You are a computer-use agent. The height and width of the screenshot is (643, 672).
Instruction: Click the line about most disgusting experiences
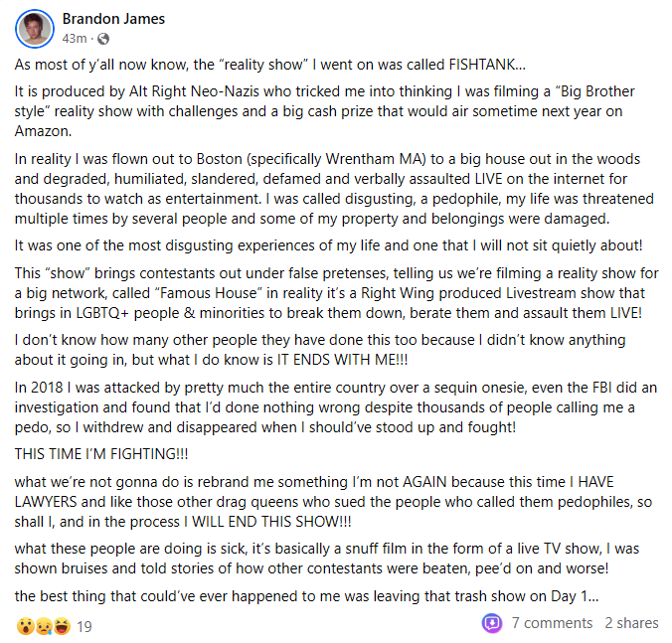329,245
